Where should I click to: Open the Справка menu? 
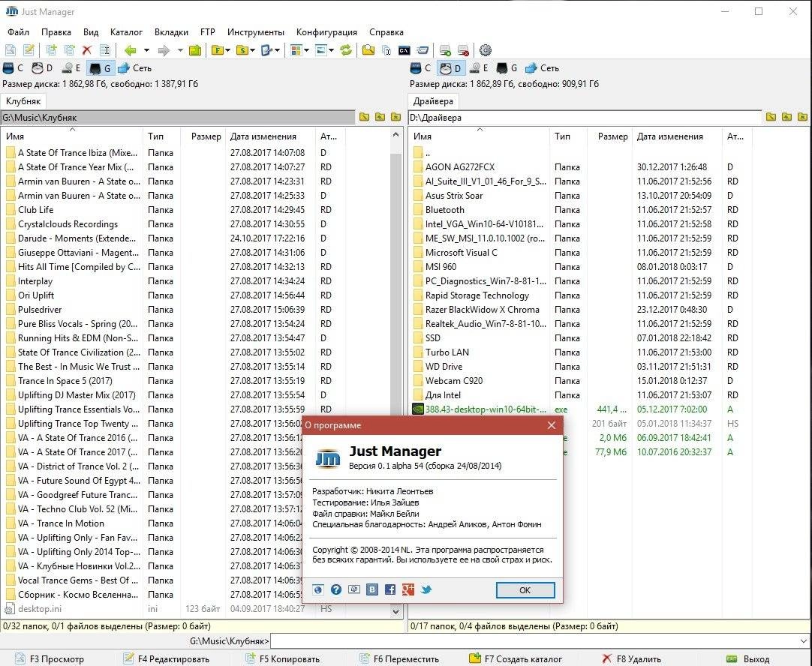coord(386,32)
